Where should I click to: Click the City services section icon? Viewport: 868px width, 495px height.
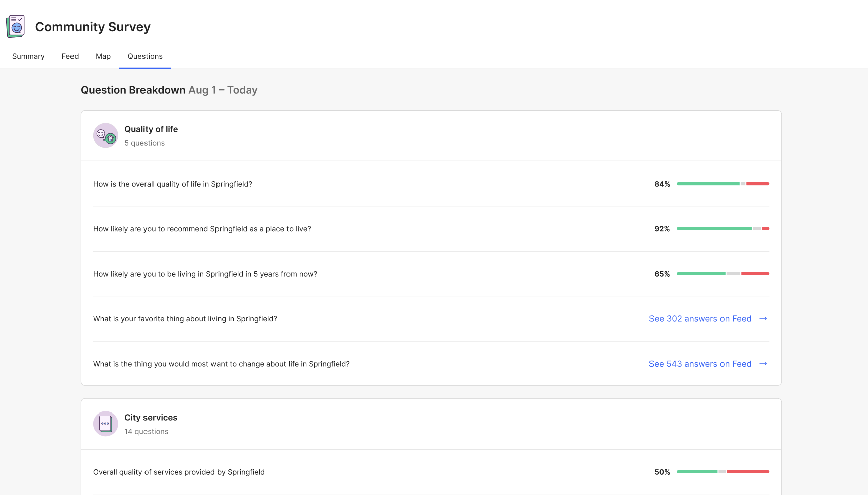(x=106, y=424)
